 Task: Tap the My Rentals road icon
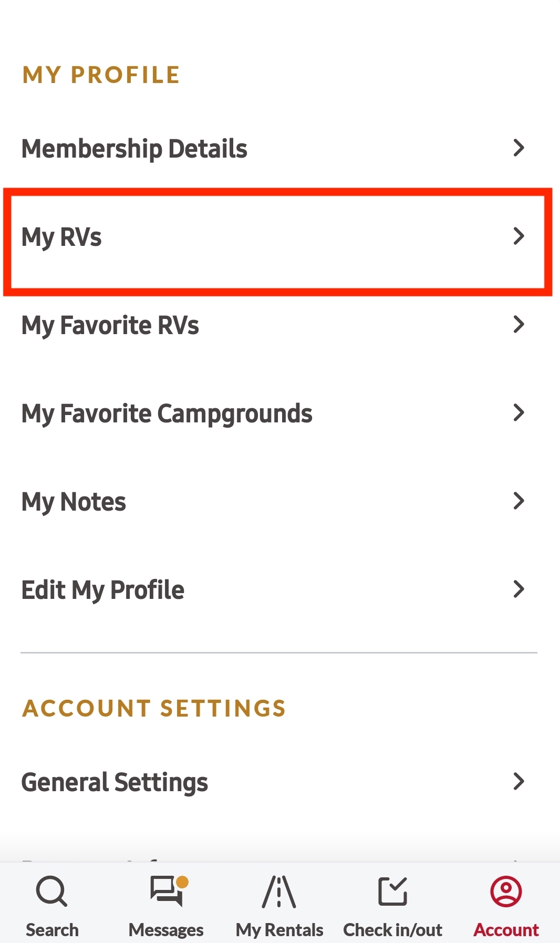point(278,891)
